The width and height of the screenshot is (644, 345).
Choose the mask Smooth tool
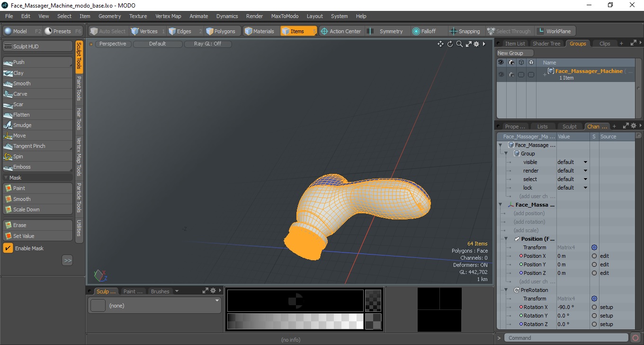pyautogui.click(x=37, y=199)
